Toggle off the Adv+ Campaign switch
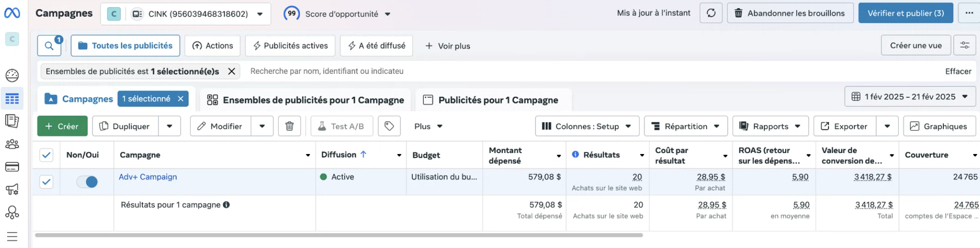Image resolution: width=980 pixels, height=248 pixels. (87, 182)
